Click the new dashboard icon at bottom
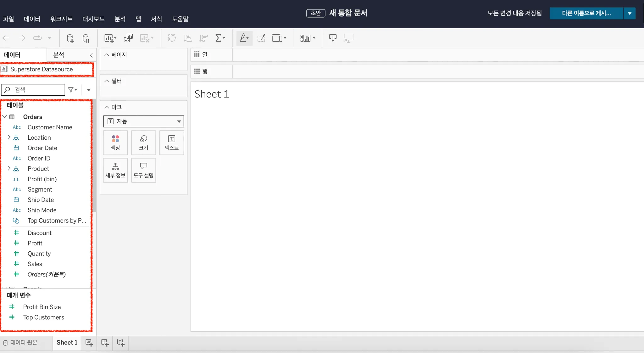The image size is (644, 353). tap(105, 343)
